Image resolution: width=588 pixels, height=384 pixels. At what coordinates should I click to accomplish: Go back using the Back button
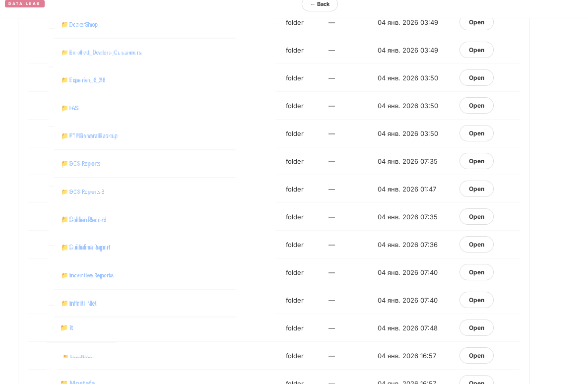pyautogui.click(x=320, y=4)
